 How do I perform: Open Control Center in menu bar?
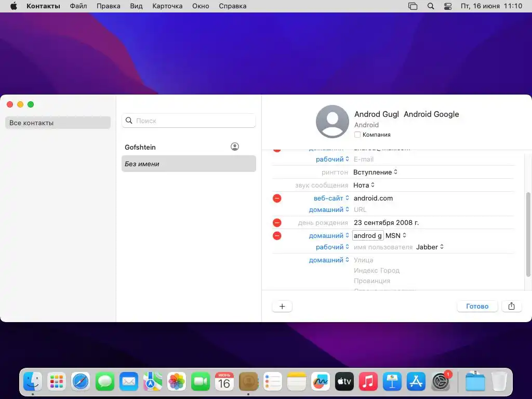448,6
